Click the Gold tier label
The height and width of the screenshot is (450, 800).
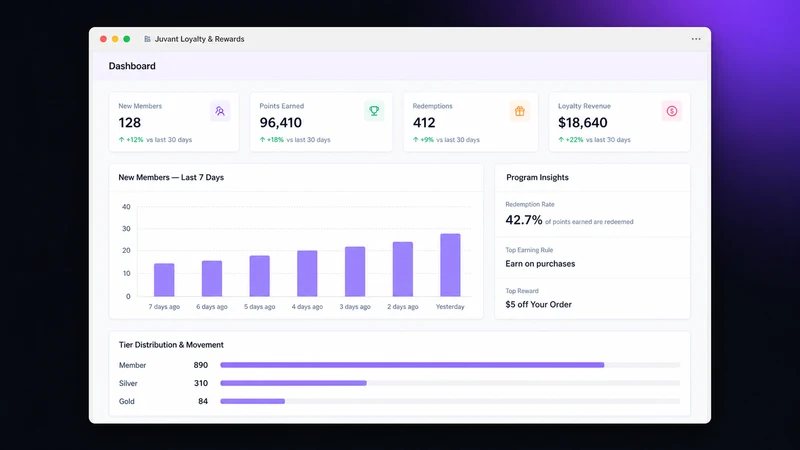coord(127,402)
